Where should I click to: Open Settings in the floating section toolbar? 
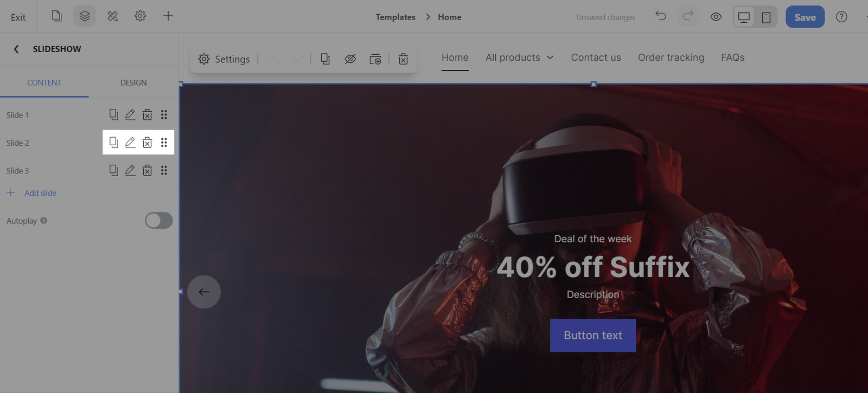[x=224, y=59]
